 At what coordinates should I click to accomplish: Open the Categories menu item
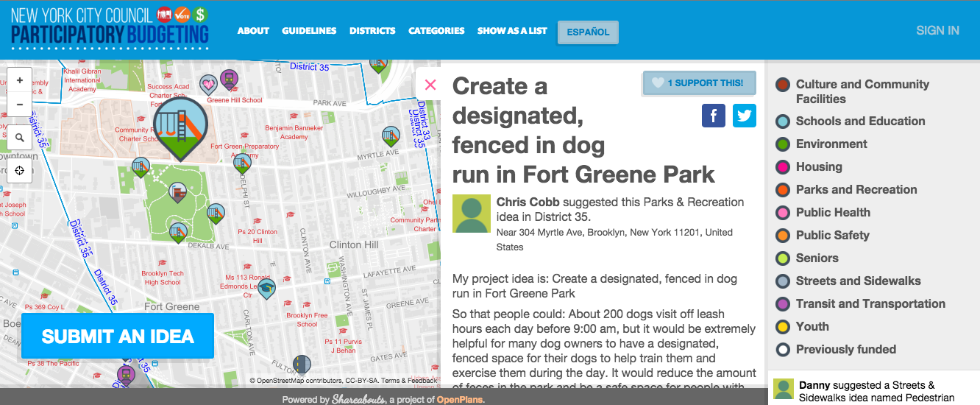[x=436, y=31]
